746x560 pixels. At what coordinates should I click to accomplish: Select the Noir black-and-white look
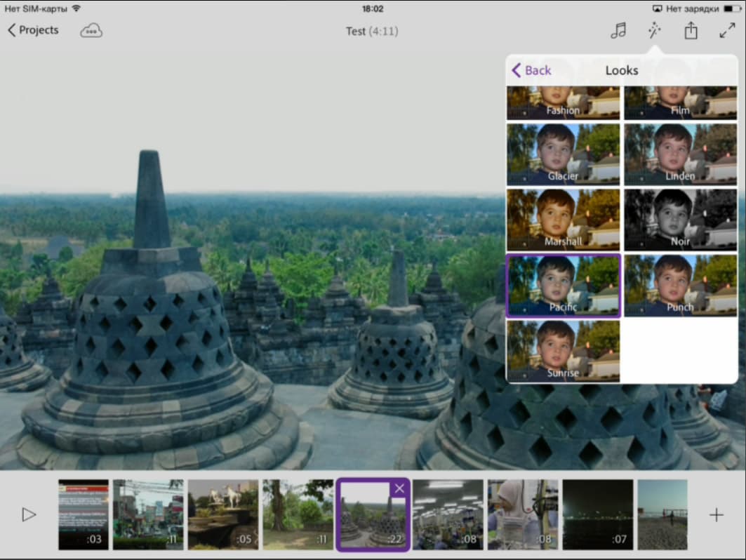[680, 220]
